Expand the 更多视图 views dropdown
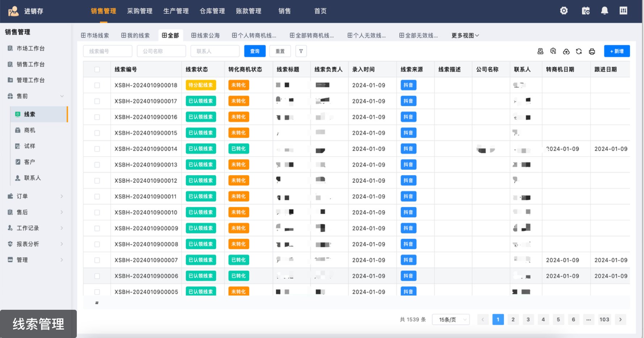Viewport: 644px width, 338px height. (x=465, y=35)
